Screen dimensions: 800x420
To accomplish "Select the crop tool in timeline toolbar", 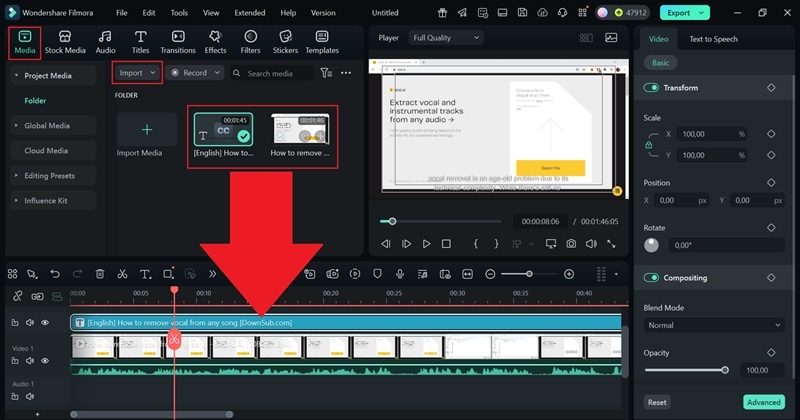I will (x=168, y=274).
